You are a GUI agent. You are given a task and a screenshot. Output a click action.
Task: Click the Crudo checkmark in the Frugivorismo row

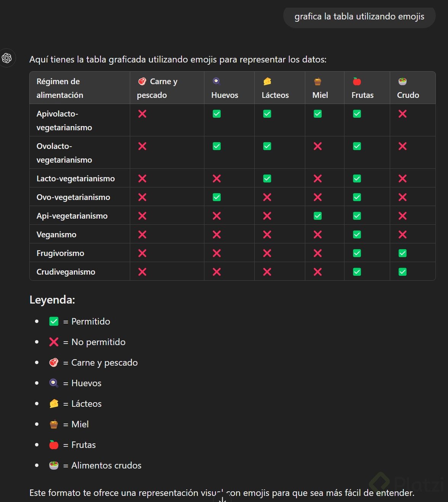pos(402,253)
